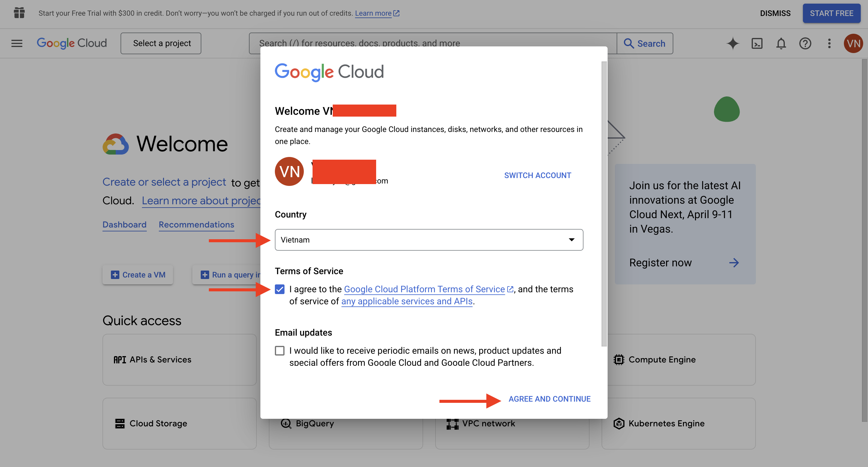The width and height of the screenshot is (868, 467).
Task: Click the arrow next to Register now
Action: [734, 262]
